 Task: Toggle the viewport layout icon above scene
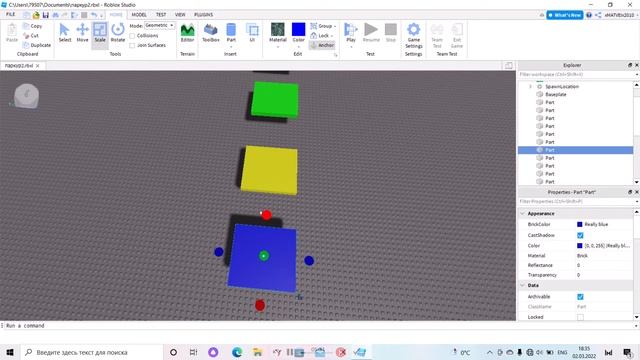509,65
